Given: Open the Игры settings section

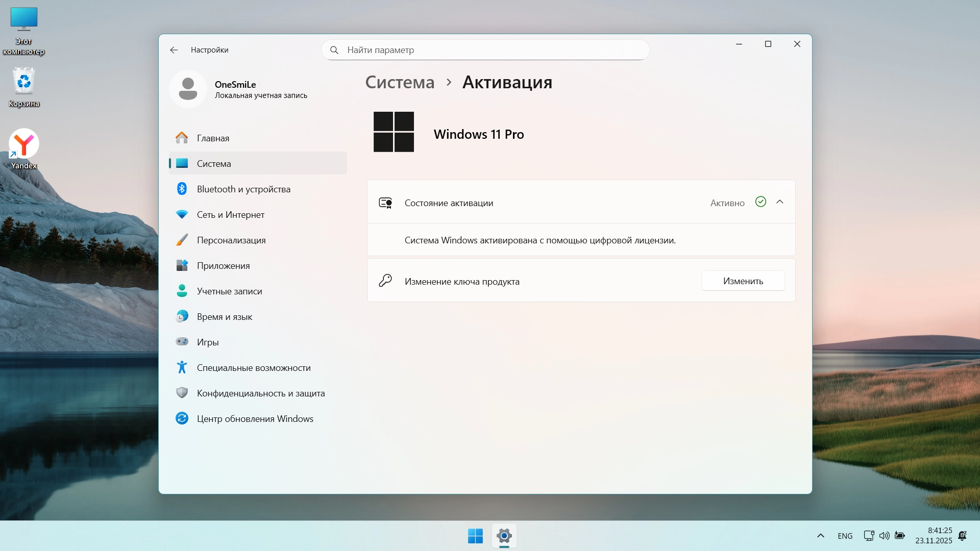Looking at the screenshot, I should [x=208, y=342].
